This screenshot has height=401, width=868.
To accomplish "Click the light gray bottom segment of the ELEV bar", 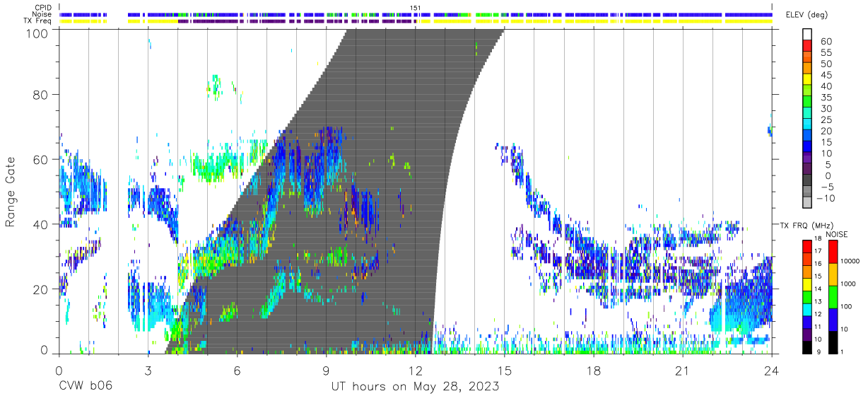I will pos(807,204).
